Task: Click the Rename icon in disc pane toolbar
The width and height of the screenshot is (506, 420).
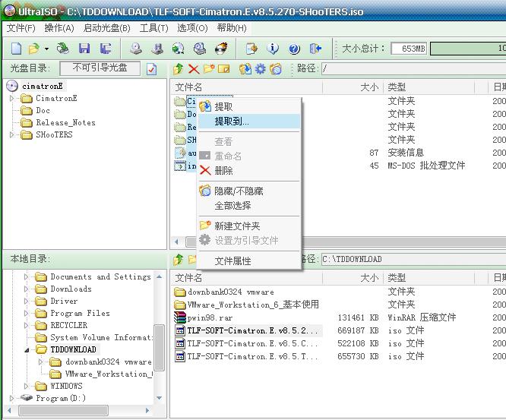Action: click(x=223, y=68)
